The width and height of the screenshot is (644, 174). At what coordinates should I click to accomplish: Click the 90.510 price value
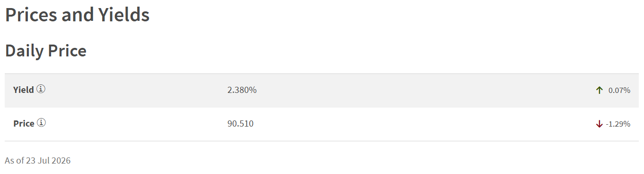pyautogui.click(x=241, y=124)
